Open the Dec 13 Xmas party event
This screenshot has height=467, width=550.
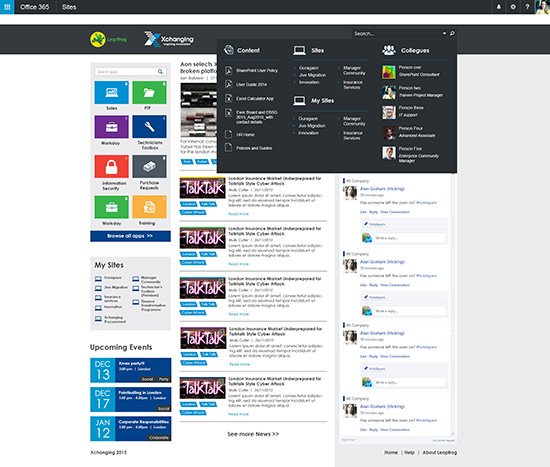[x=130, y=370]
